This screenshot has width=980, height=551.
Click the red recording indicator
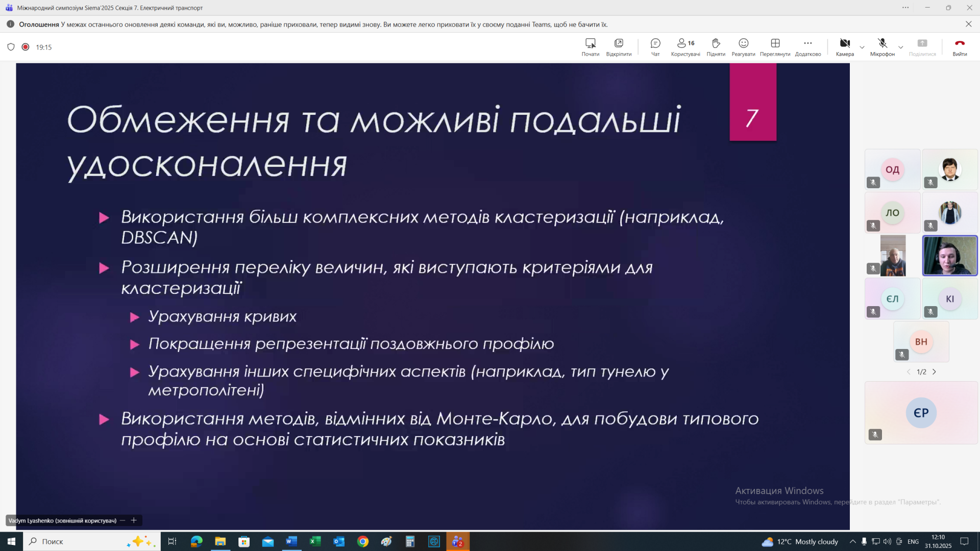point(26,47)
